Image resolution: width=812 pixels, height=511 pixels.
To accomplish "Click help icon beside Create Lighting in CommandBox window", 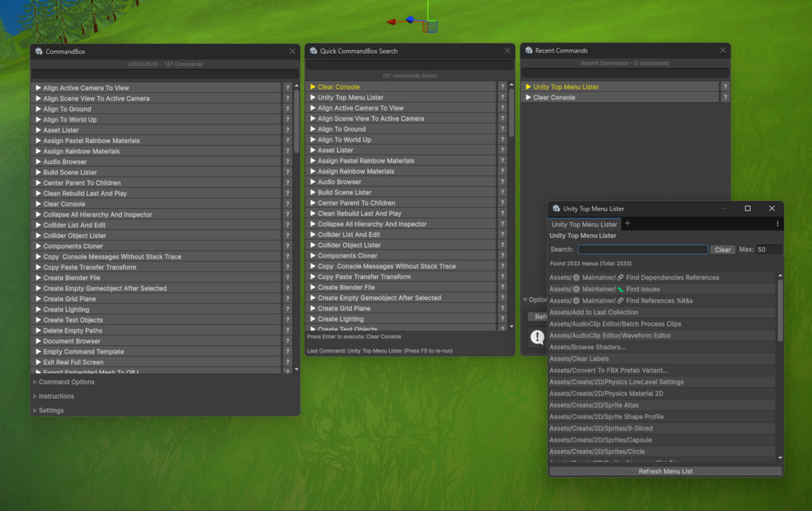I will click(x=288, y=309).
